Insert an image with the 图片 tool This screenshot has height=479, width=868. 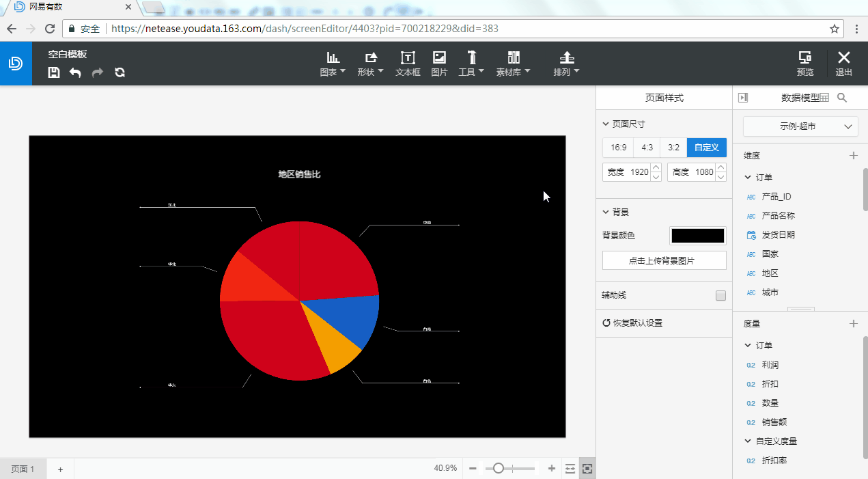pyautogui.click(x=439, y=64)
